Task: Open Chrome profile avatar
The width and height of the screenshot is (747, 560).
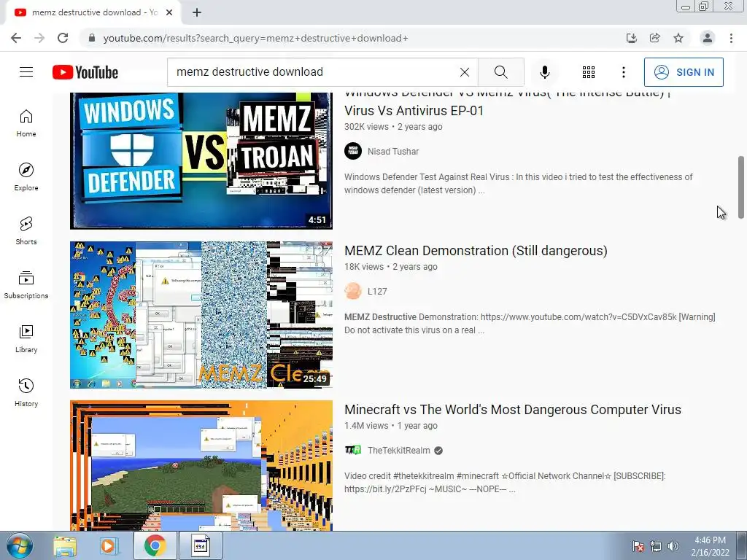Action: coord(708,38)
